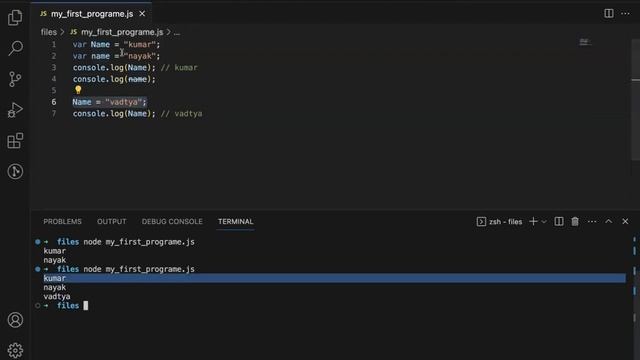Open panel views and more actions ellipsis
The width and height of the screenshot is (640, 360).
592,222
